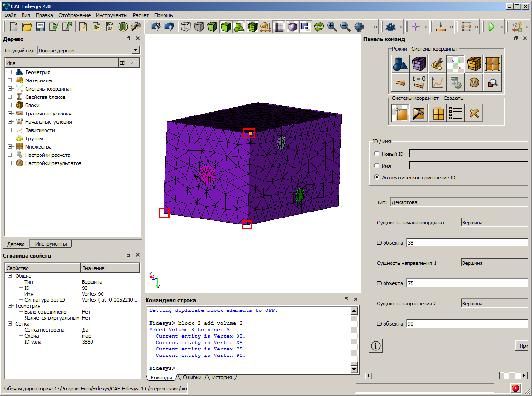Toggle the green mesh cube visibility icon

[252, 27]
